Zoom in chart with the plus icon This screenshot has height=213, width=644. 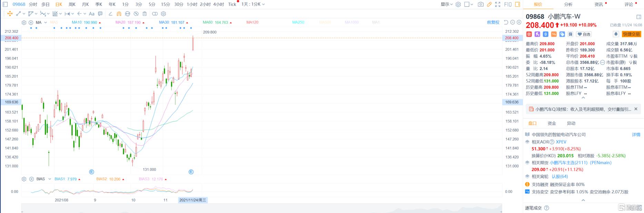pyautogui.click(x=519, y=22)
